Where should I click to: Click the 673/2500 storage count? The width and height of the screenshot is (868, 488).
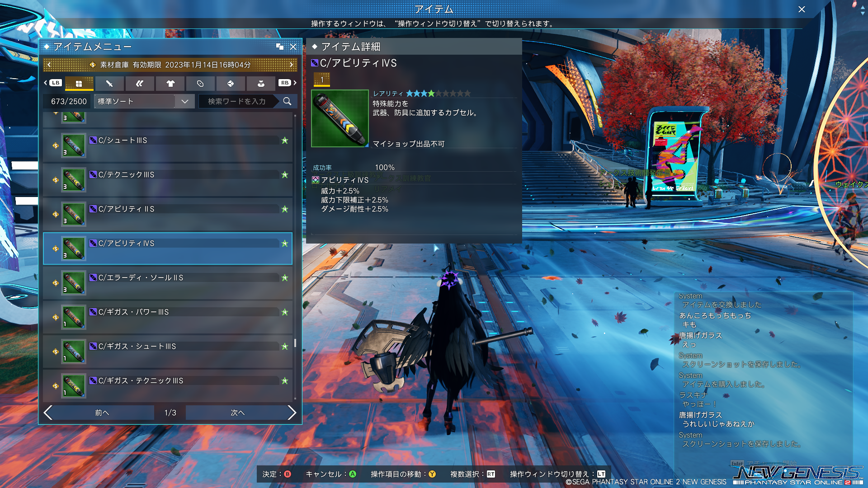point(69,101)
